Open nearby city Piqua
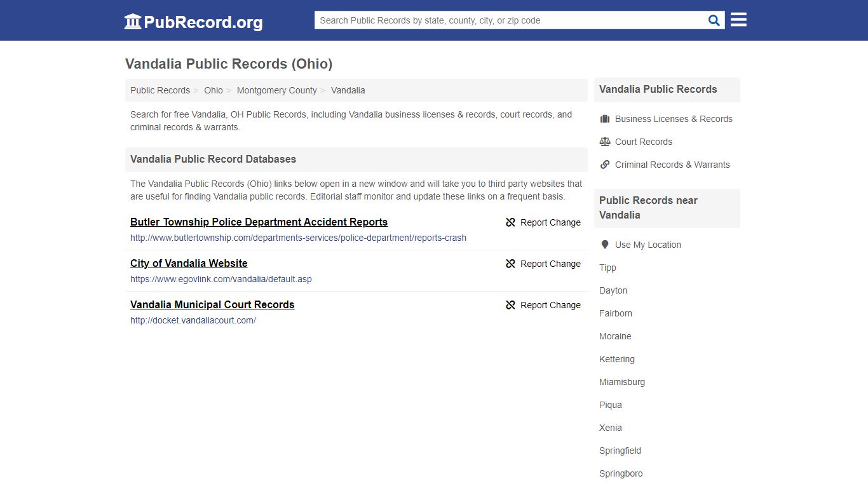The width and height of the screenshot is (868, 488). pos(611,405)
